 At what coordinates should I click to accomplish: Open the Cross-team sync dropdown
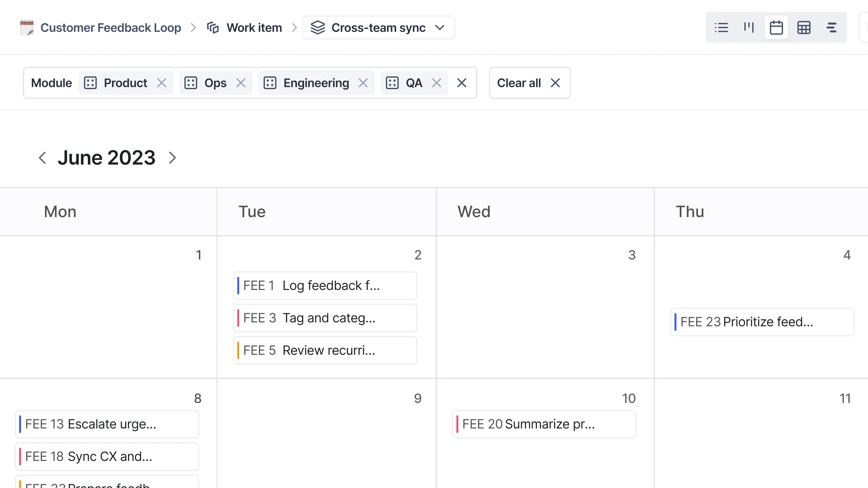click(x=440, y=28)
